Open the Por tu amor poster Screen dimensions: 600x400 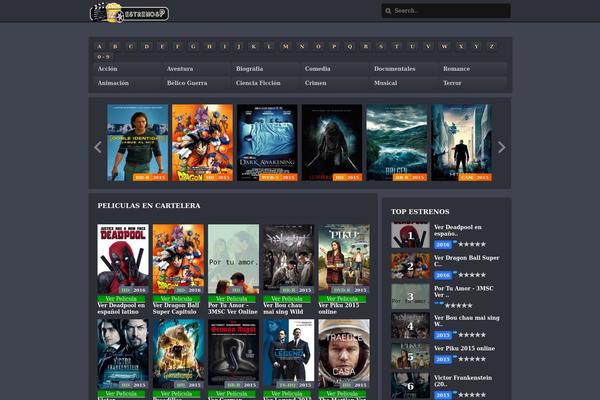233,259
